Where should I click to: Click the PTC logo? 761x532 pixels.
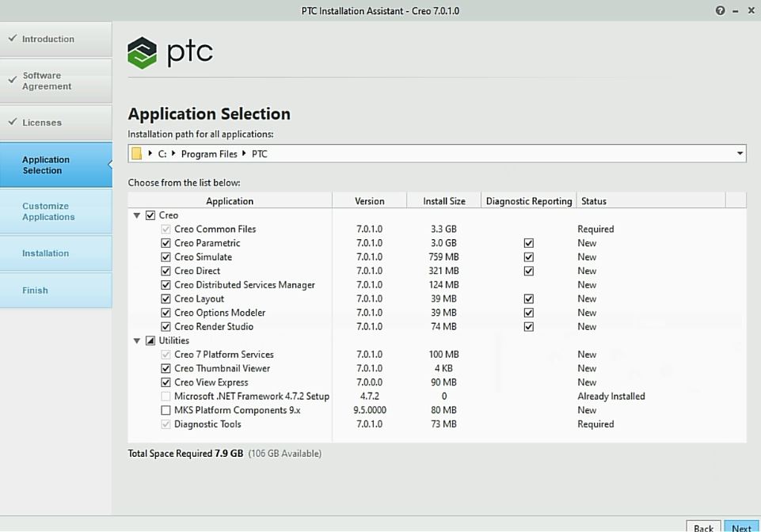pos(170,52)
